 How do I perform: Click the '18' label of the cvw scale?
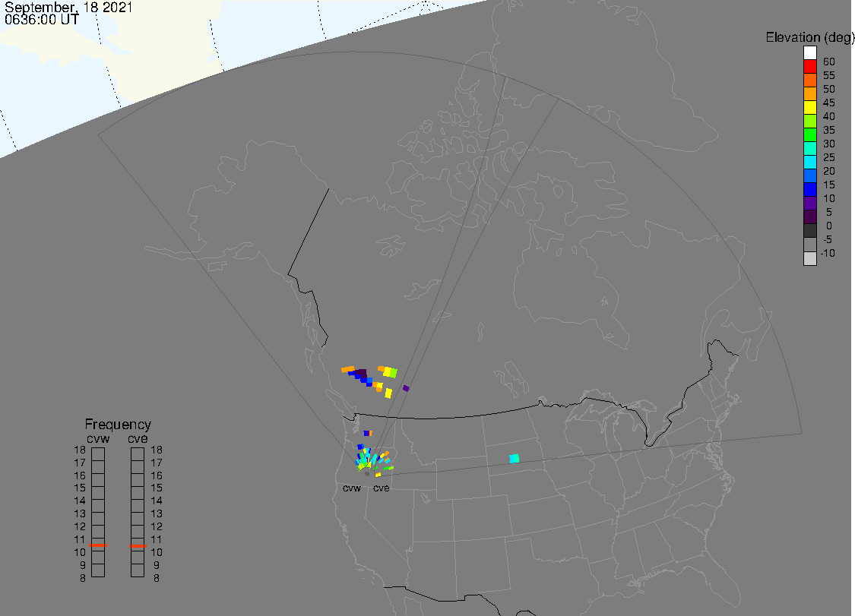click(80, 450)
